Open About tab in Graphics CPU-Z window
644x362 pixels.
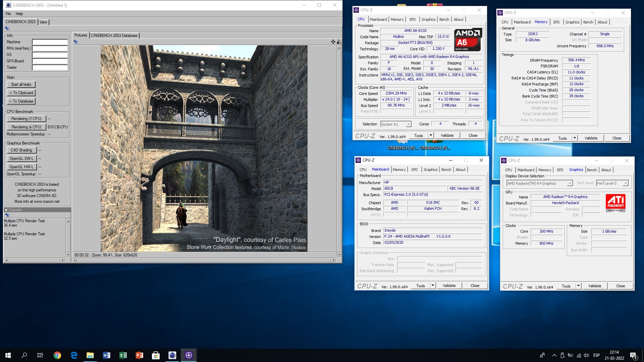[606, 170]
